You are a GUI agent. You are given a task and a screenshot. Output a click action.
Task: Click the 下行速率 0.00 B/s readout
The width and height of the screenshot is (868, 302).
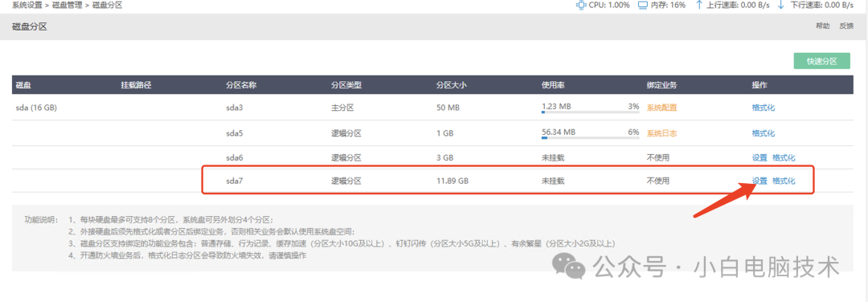[x=821, y=5]
